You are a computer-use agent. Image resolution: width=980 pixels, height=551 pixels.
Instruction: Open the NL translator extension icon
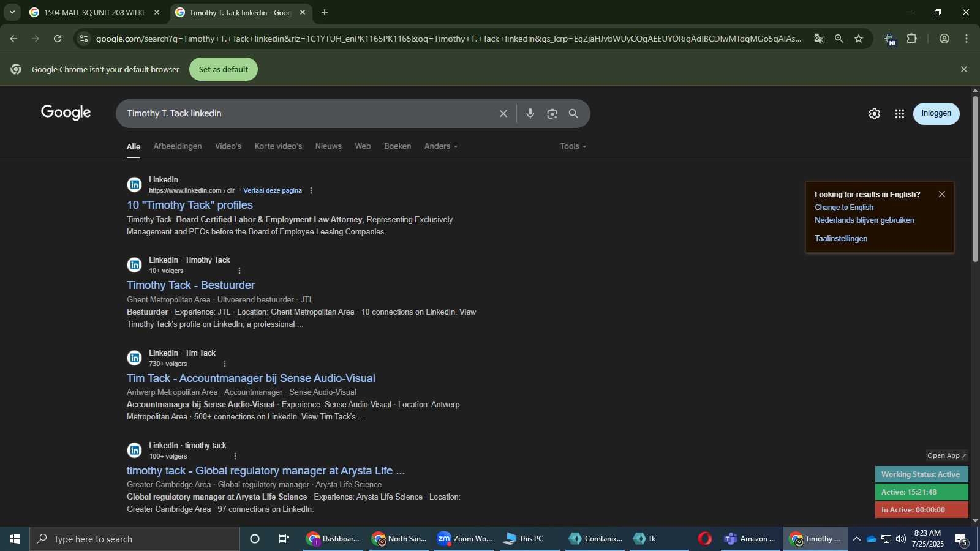(891, 39)
